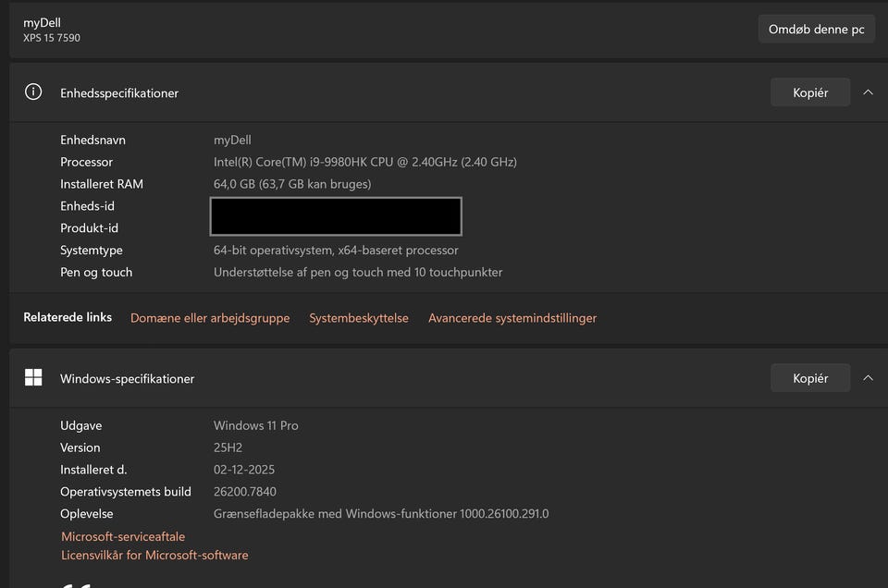Image resolution: width=888 pixels, height=588 pixels.
Task: Open the Avancerede systemindstillinger link
Action: 512,318
